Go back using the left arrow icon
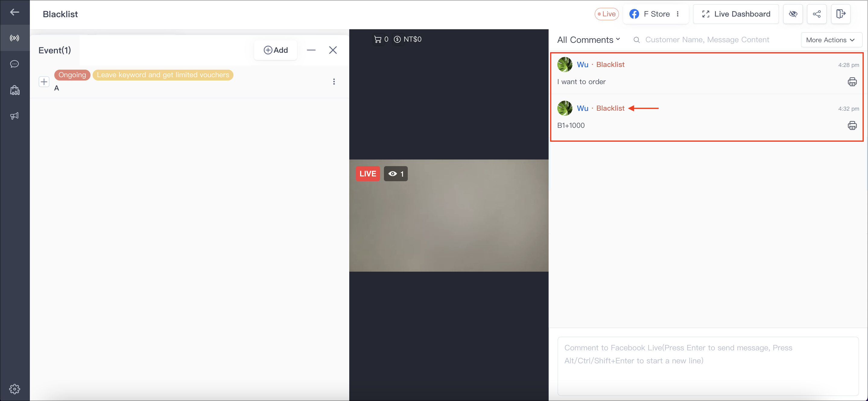This screenshot has height=401, width=868. click(x=14, y=12)
